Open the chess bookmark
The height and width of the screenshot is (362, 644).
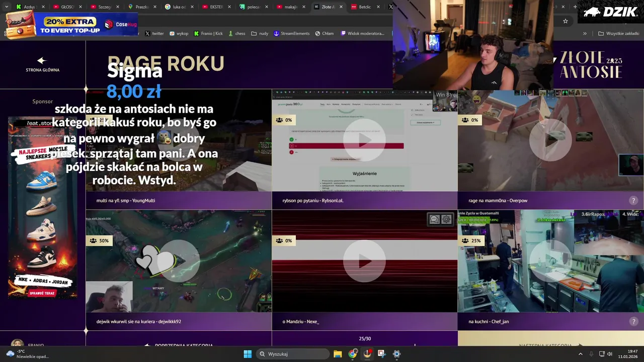coord(236,34)
